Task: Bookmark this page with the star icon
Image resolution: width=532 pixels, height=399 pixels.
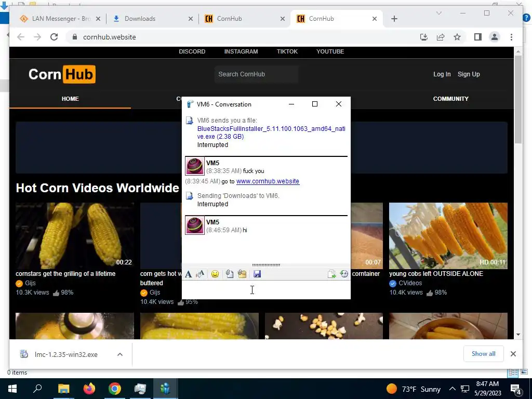Action: [457, 37]
